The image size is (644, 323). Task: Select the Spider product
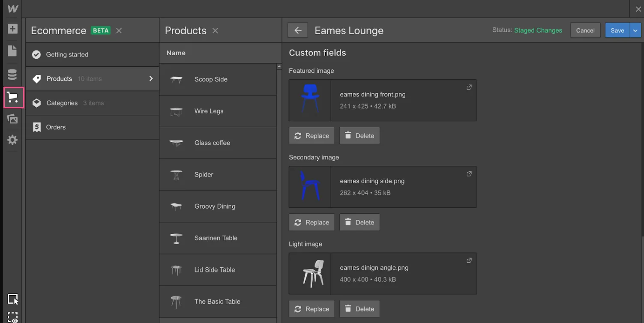(218, 174)
